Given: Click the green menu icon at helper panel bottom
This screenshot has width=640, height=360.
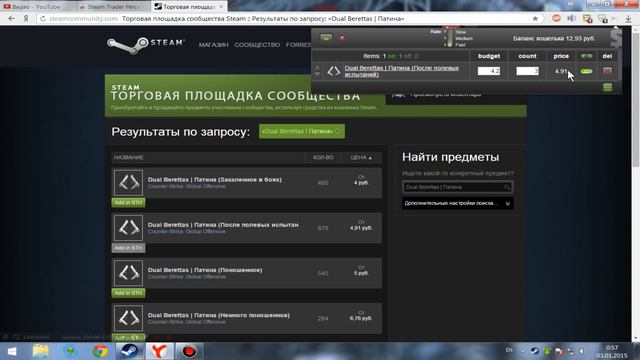Looking at the screenshot, I should tap(607, 87).
